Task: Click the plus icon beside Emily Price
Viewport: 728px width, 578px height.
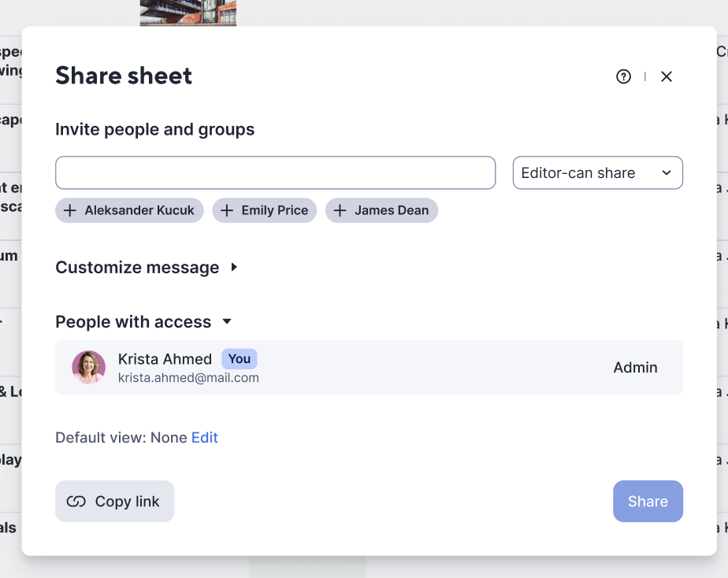Action: click(228, 210)
